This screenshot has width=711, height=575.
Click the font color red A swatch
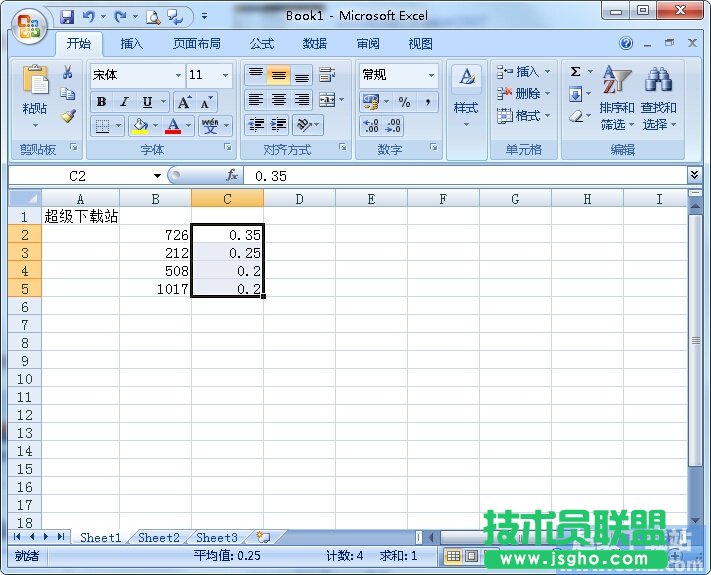click(x=173, y=126)
